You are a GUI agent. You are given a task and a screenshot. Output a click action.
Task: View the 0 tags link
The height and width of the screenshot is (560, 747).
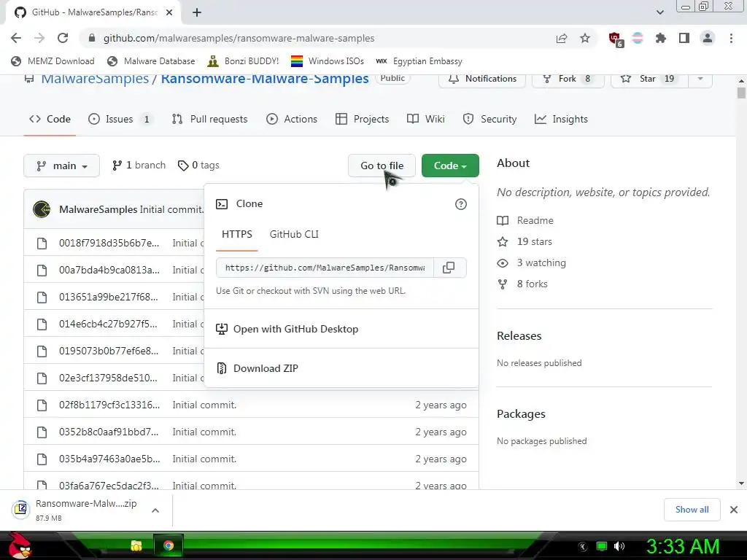[x=198, y=166]
